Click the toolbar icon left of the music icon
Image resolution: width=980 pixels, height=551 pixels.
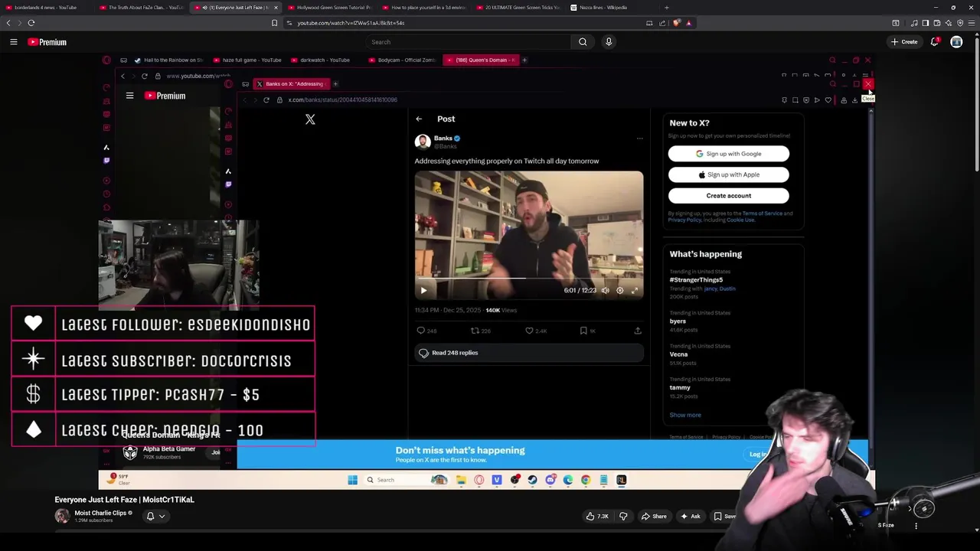pos(896,23)
